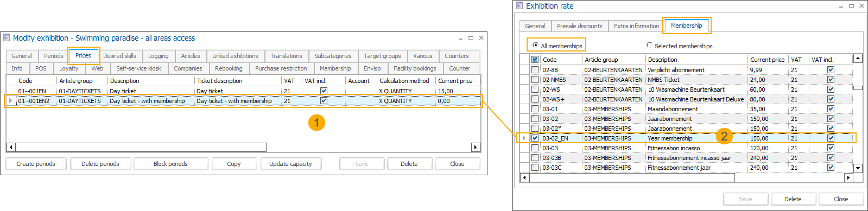Switch to the Linked exhibitions tab
The image size is (868, 211).
(x=235, y=56)
